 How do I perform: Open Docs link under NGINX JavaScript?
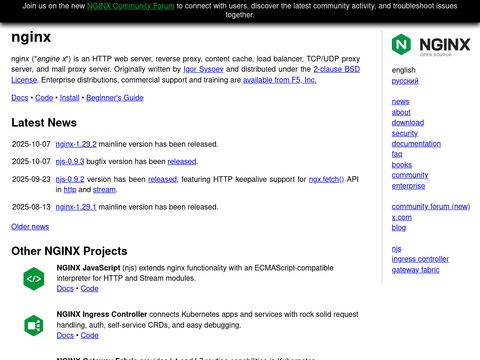point(65,288)
